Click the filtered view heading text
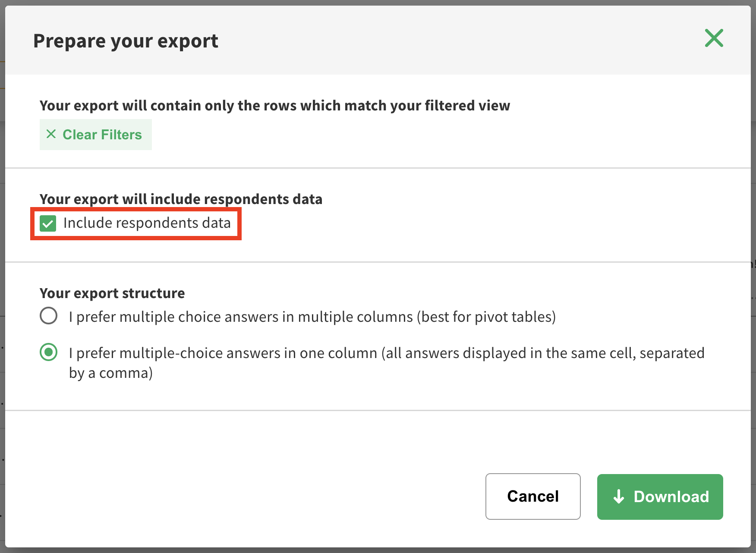 (x=274, y=106)
